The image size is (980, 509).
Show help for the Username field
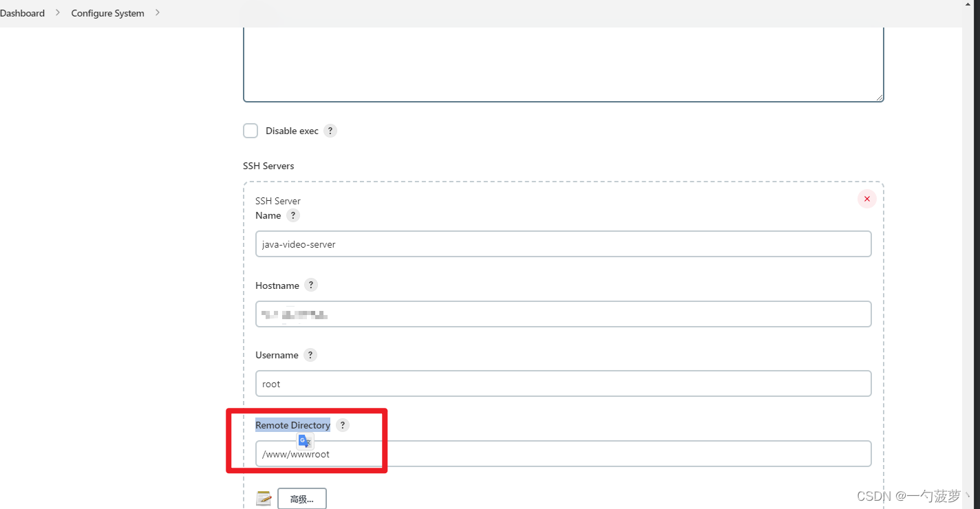(310, 355)
